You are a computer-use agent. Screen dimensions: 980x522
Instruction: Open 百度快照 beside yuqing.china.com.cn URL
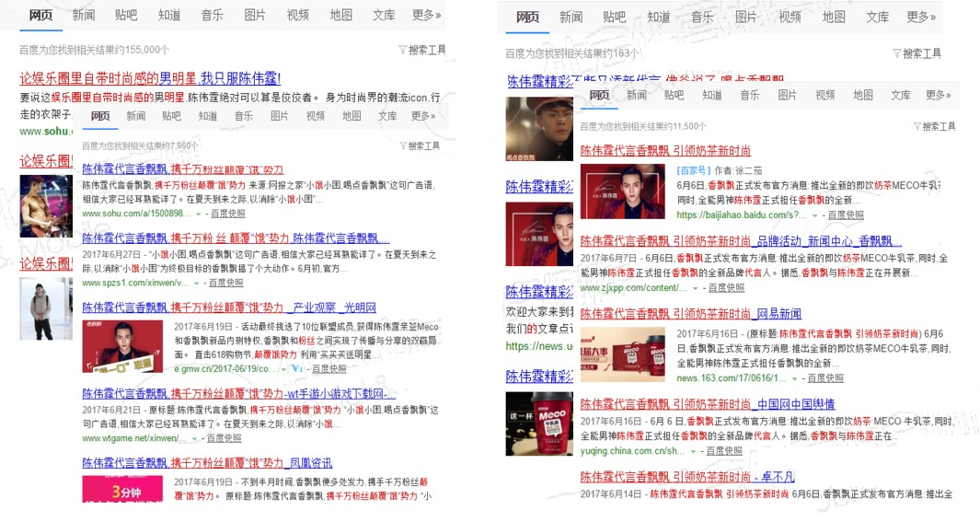tap(724, 451)
